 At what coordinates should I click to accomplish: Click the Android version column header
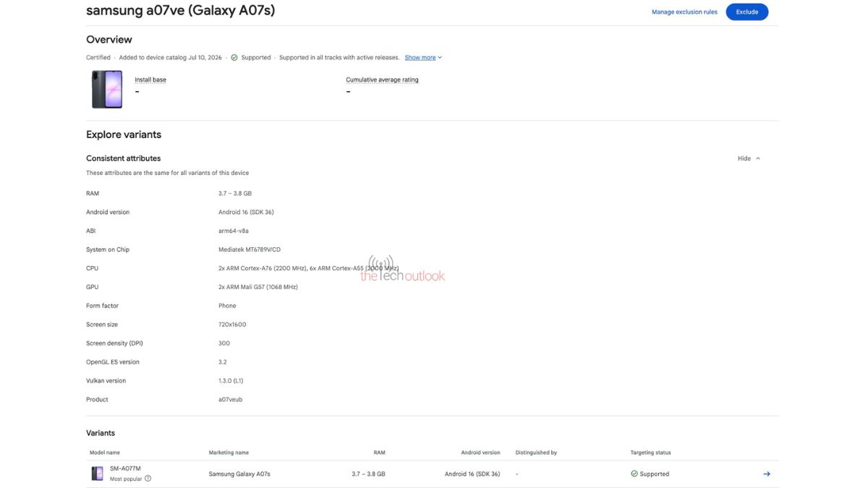tap(480, 453)
